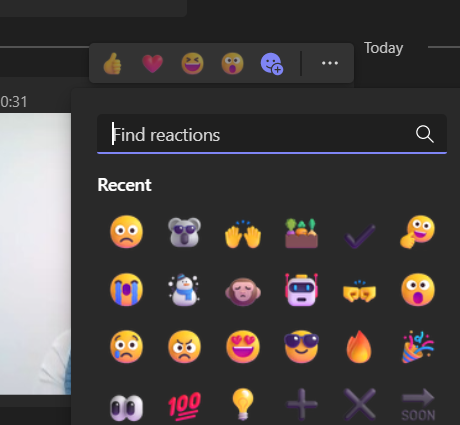Viewport: 460px width, 425px height.
Task: Pick the koala with sunglasses emoji
Action: pyautogui.click(x=184, y=232)
